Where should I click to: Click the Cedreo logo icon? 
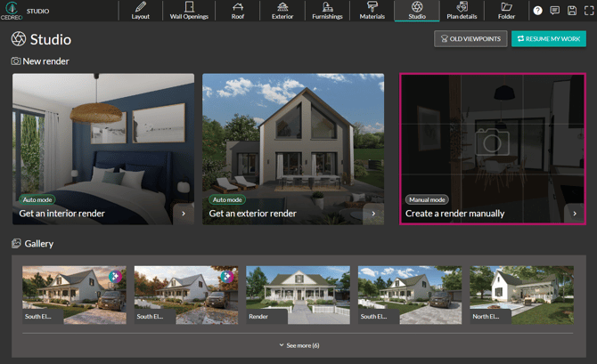(x=12, y=11)
